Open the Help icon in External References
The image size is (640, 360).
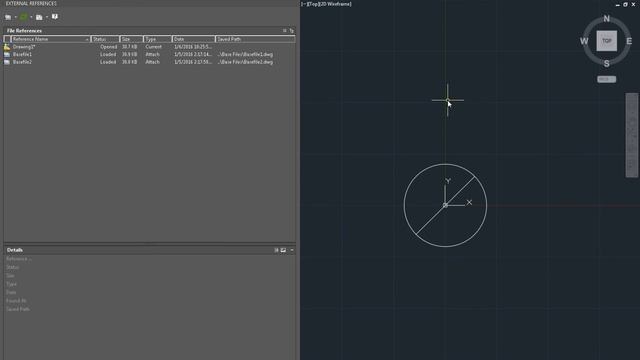pyautogui.click(x=55, y=17)
